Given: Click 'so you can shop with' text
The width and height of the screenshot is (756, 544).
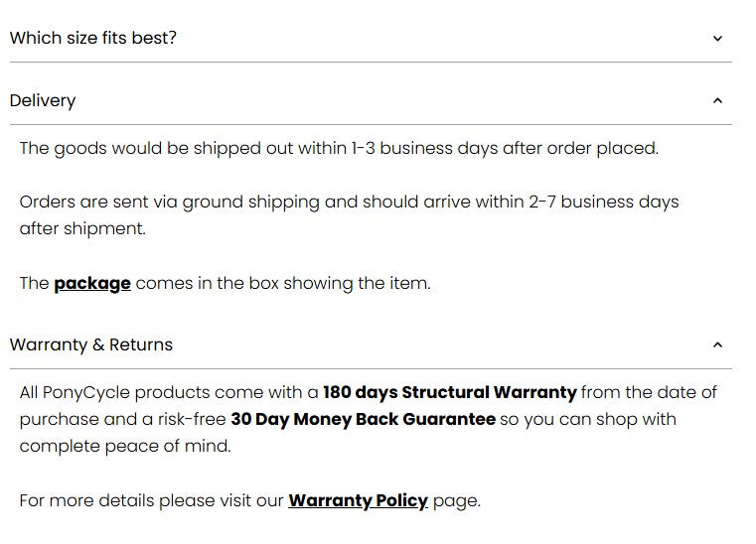Looking at the screenshot, I should pyautogui.click(x=588, y=419).
